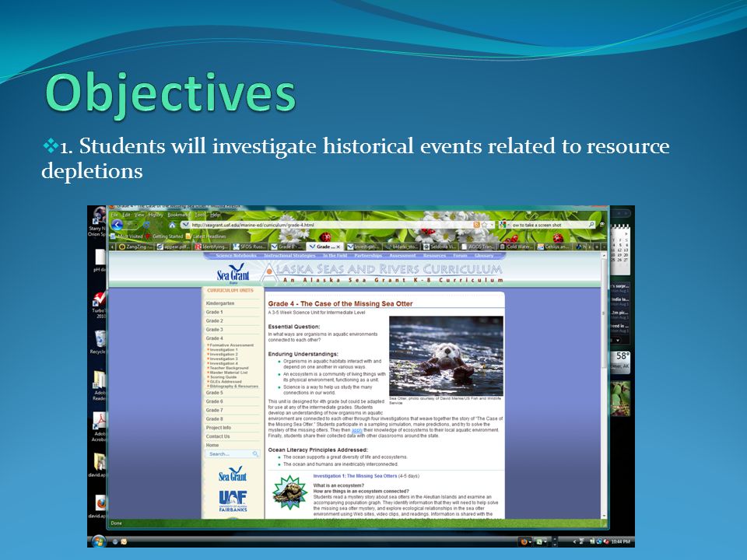Open the Getting Started bookmark
The width and height of the screenshot is (747, 560).
coord(164,236)
